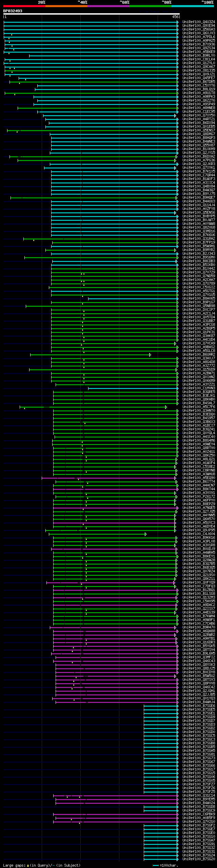Select the UniRef100_Q1ZYL0 entry
This screenshot has width=217, height=868.
point(199,63)
